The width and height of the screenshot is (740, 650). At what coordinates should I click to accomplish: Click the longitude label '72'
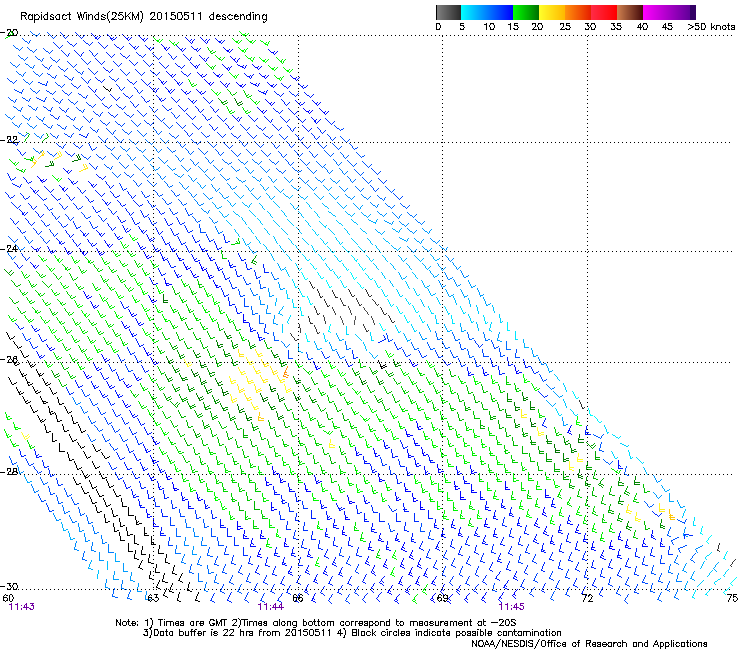tap(587, 598)
